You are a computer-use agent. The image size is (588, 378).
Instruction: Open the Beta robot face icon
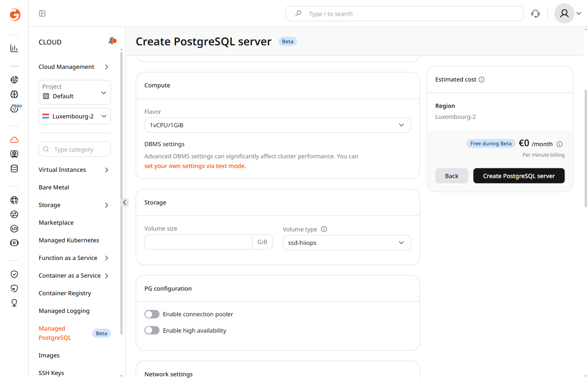click(x=15, y=108)
